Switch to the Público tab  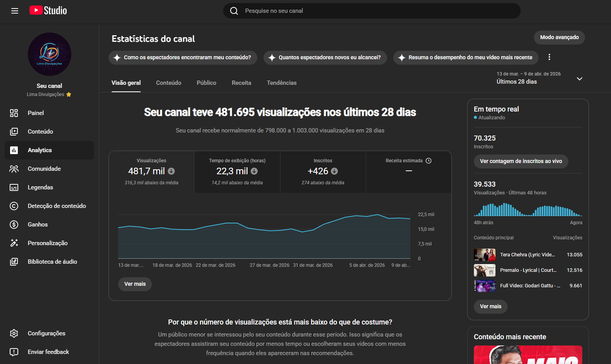pyautogui.click(x=206, y=83)
